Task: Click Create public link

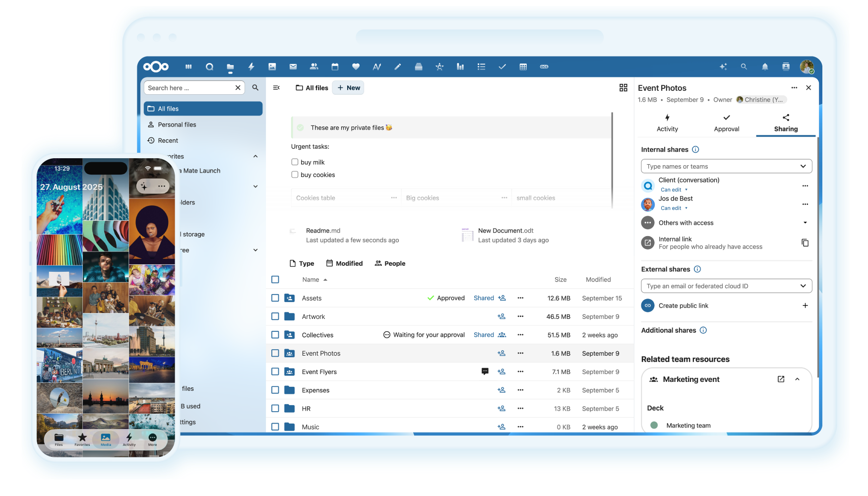Action: click(x=683, y=306)
